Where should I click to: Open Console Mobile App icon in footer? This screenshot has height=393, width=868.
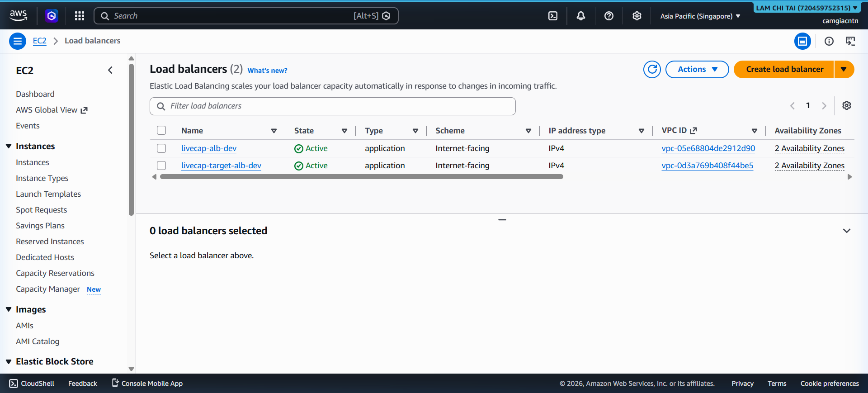click(x=115, y=383)
